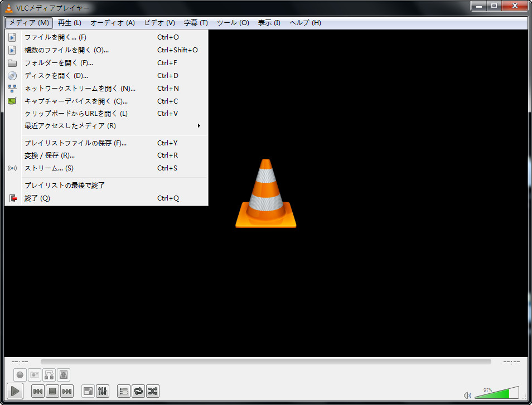Toggle fullscreen with the video frame icon
532x405 pixels.
coord(88,391)
